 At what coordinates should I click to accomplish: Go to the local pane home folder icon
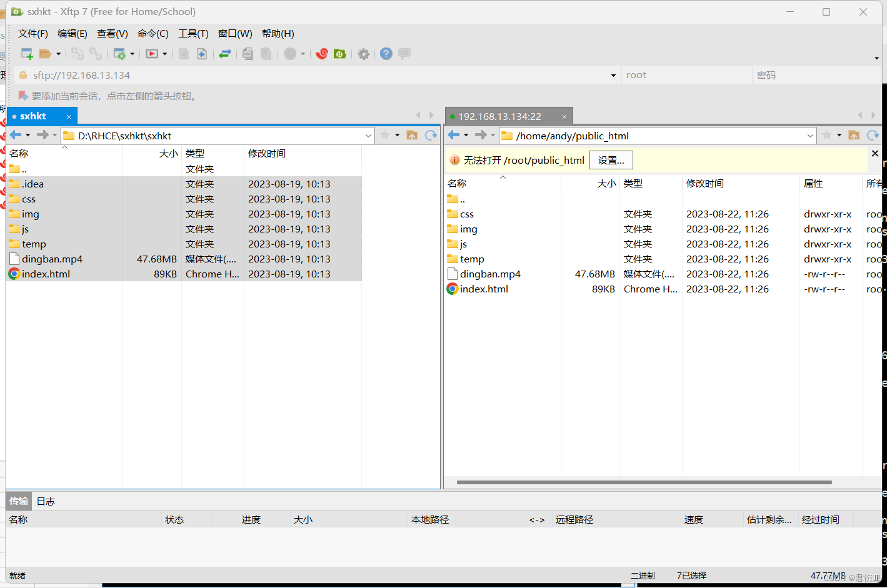click(412, 135)
